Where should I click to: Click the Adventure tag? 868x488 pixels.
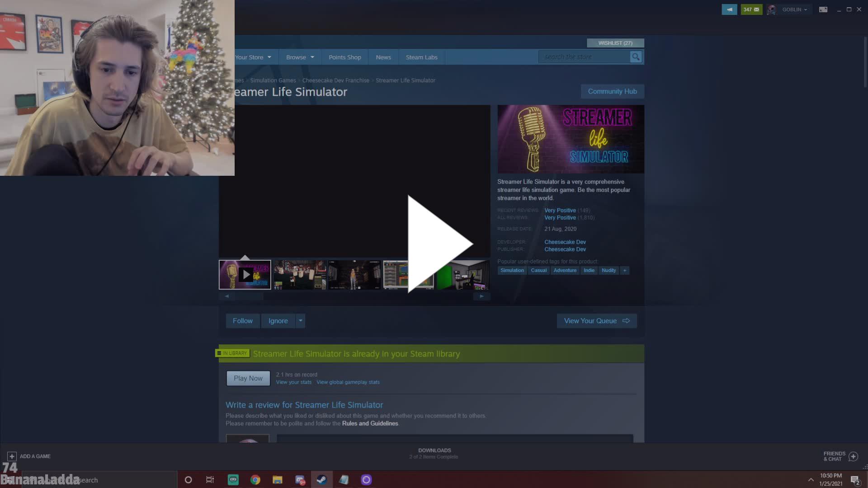565,271
